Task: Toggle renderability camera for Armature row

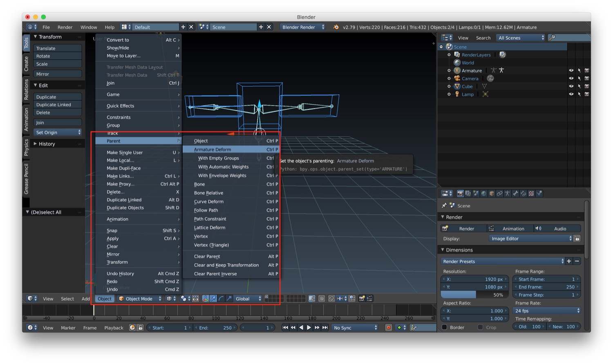Action: coord(587,70)
